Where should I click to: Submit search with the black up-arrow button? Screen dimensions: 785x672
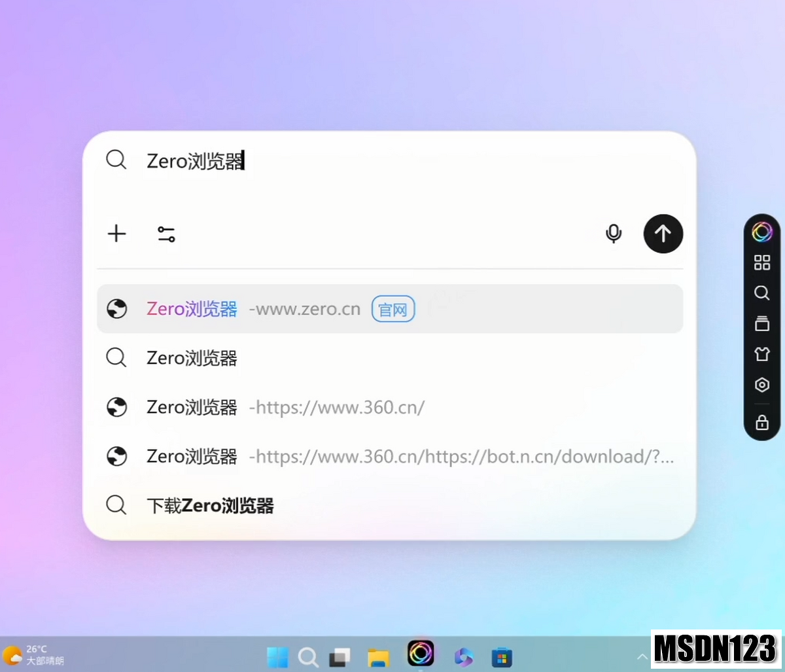tap(663, 234)
